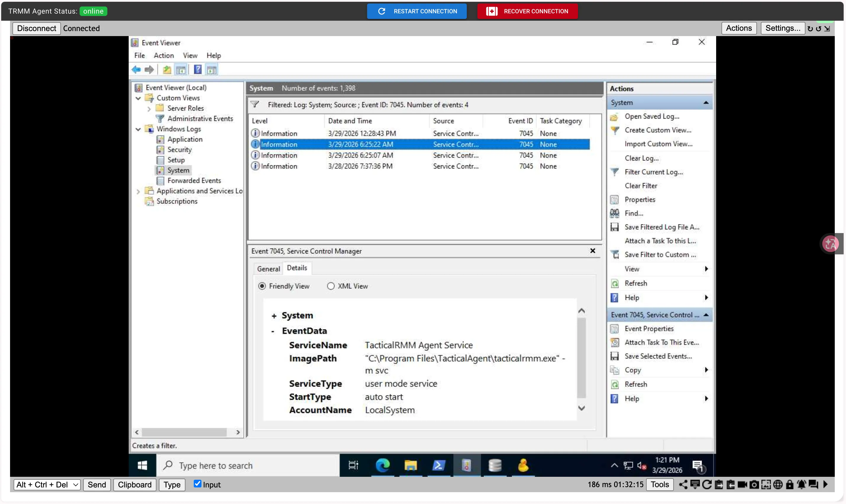Screen dimensions: 846x504
Task: Click the muted speaker icon in system tray
Action: click(641, 466)
